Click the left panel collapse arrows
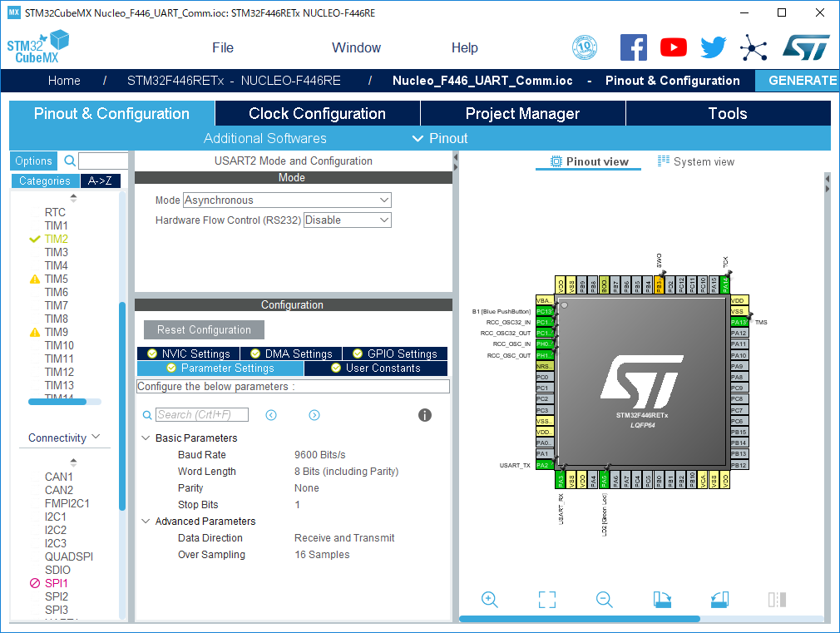 tap(456, 162)
